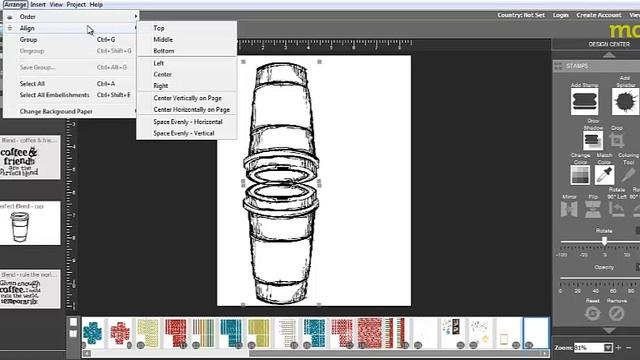Select the striped paper thumbnail
The image size is (640, 360).
pos(204,333)
